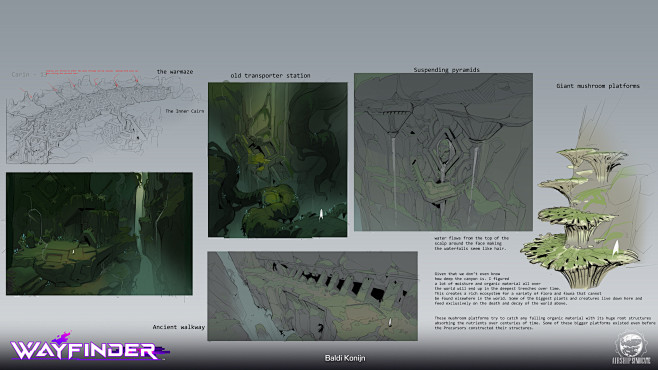The width and height of the screenshot is (658, 370).
Task: Click the 'the warmaze' caption
Action: [x=175, y=72]
